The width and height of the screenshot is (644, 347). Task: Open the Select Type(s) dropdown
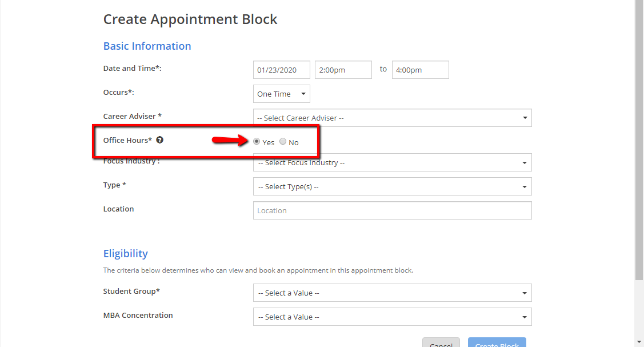point(392,186)
